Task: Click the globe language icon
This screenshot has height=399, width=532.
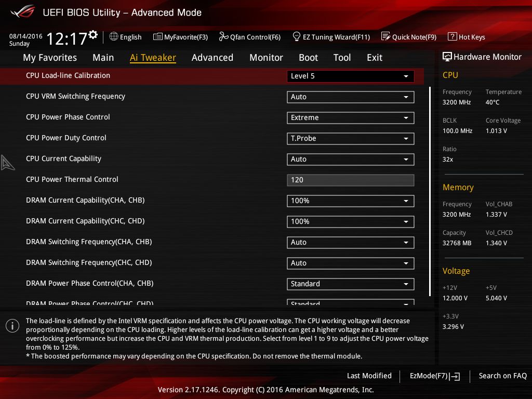Action: pyautogui.click(x=114, y=36)
